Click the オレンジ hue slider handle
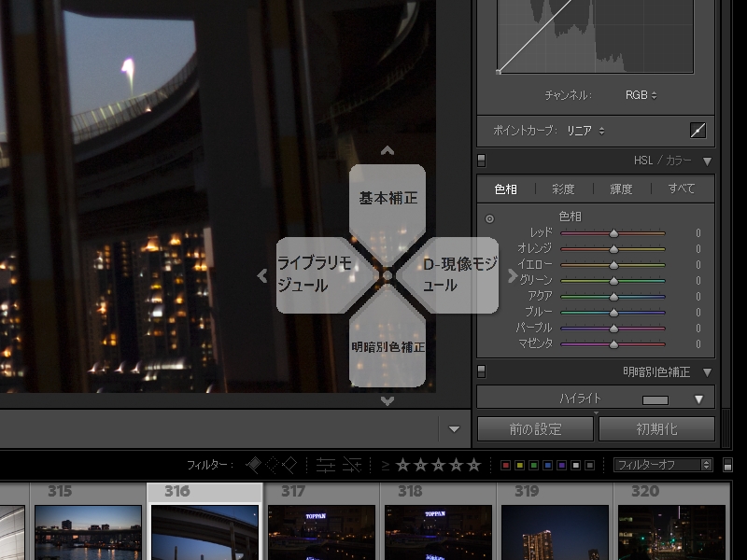 coord(613,249)
